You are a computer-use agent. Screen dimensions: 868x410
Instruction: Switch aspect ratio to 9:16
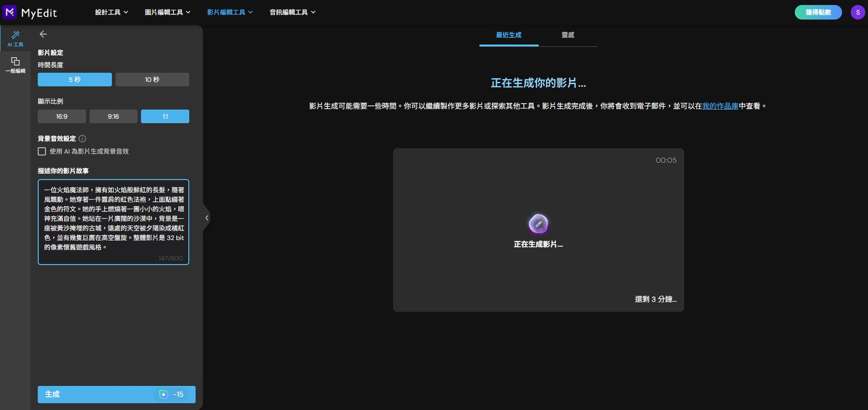pyautogui.click(x=113, y=116)
